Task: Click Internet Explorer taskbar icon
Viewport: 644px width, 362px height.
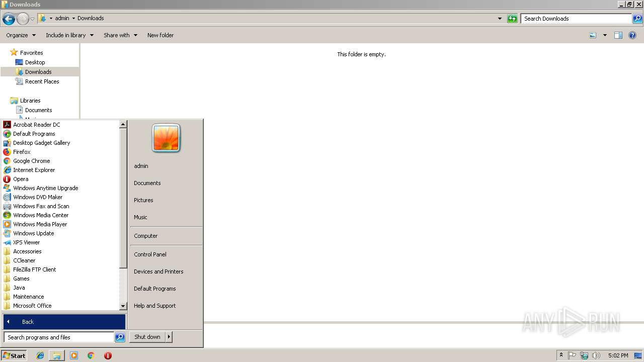Action: [x=40, y=355]
